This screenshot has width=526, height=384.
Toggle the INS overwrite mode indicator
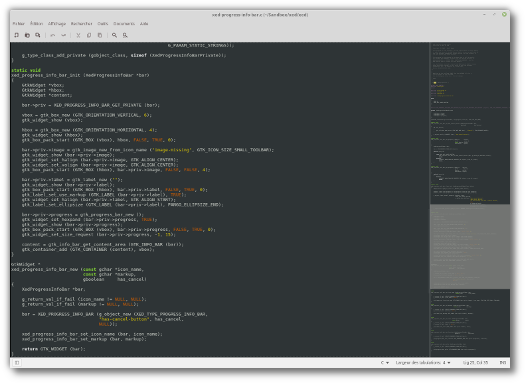point(503,363)
